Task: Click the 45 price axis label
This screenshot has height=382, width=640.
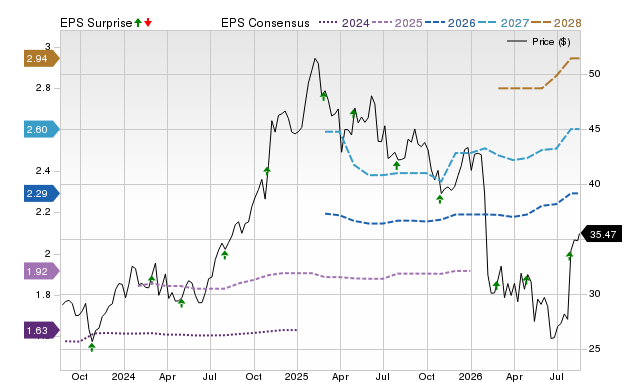Action: tap(594, 129)
